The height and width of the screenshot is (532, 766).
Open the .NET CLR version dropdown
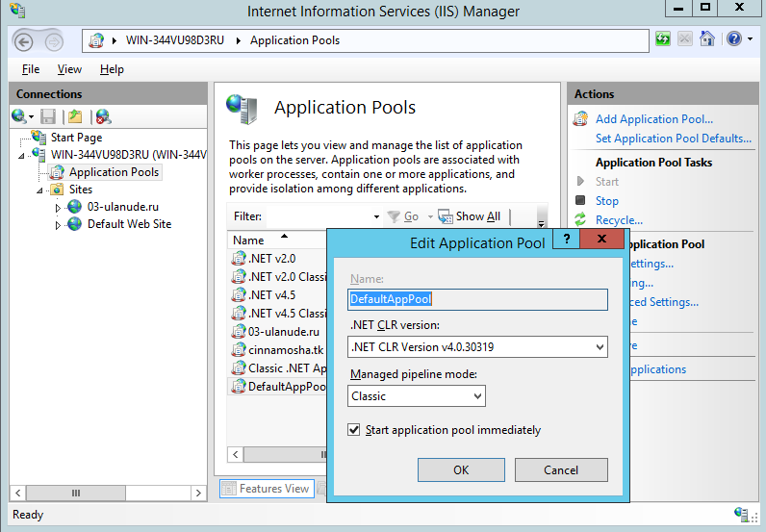click(477, 347)
